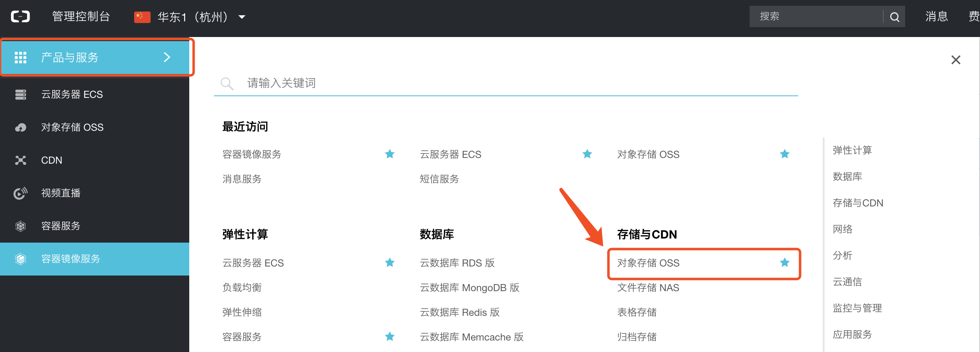Click the 产品与服务 grid icon
Image resolution: width=980 pixels, height=352 pixels.
(x=21, y=58)
